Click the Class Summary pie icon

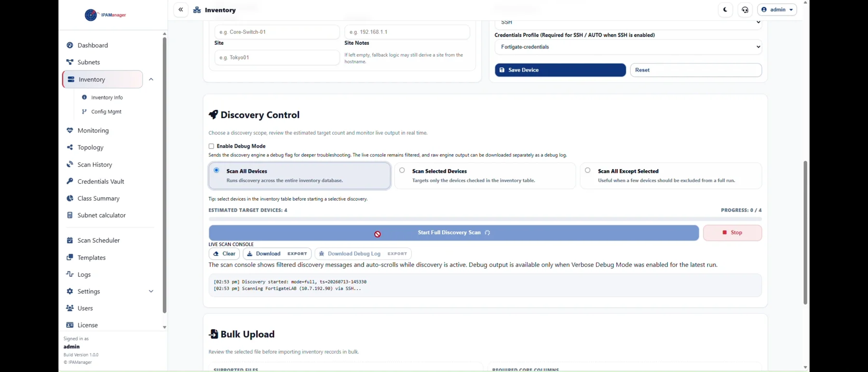coord(70,198)
